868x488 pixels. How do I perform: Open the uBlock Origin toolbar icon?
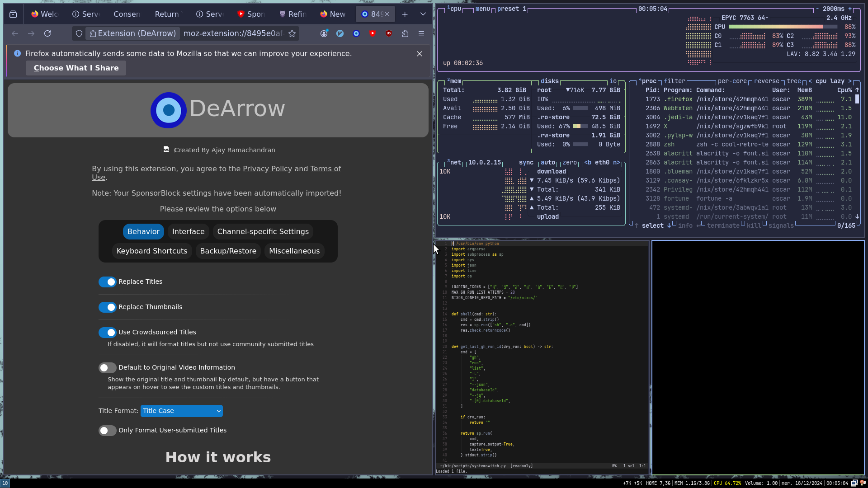tap(389, 33)
